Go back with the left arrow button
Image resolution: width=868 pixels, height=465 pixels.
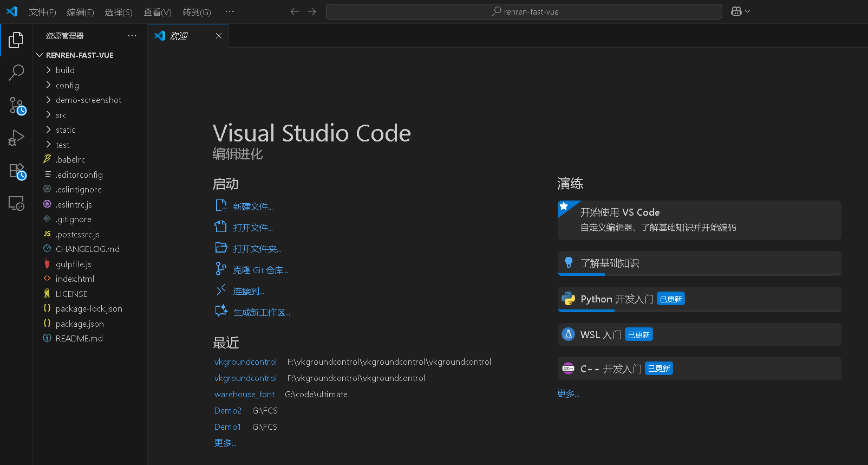(295, 11)
